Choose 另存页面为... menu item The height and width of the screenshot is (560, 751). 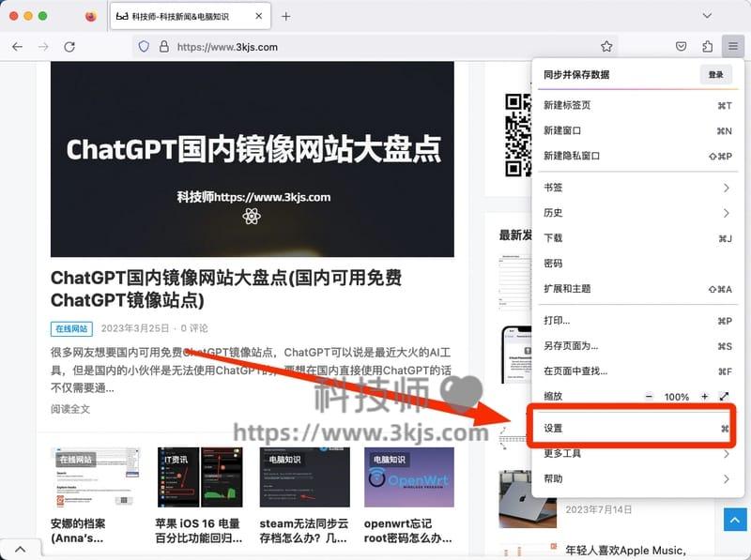pos(637,346)
